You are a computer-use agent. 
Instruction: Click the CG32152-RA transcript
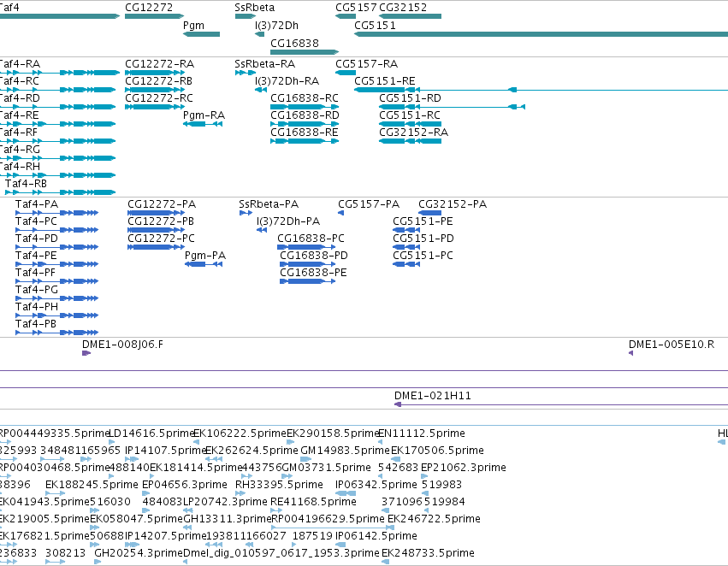[x=410, y=141]
